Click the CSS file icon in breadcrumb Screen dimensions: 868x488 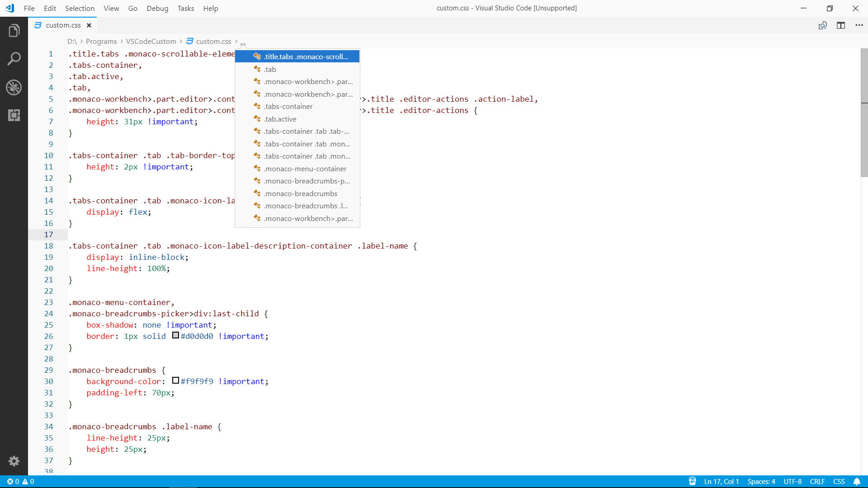click(x=190, y=41)
